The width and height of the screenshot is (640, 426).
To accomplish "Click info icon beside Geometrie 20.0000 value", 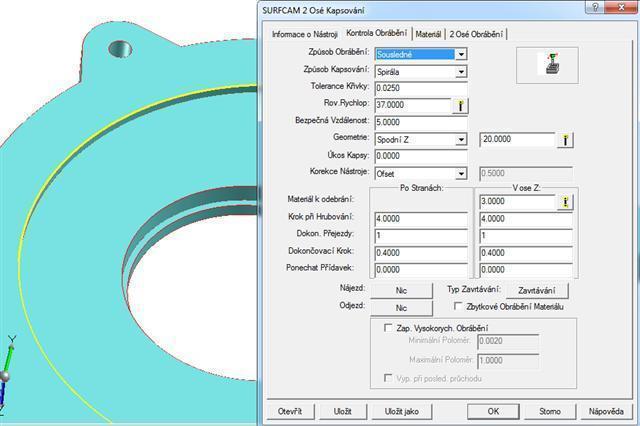I will (x=565, y=140).
